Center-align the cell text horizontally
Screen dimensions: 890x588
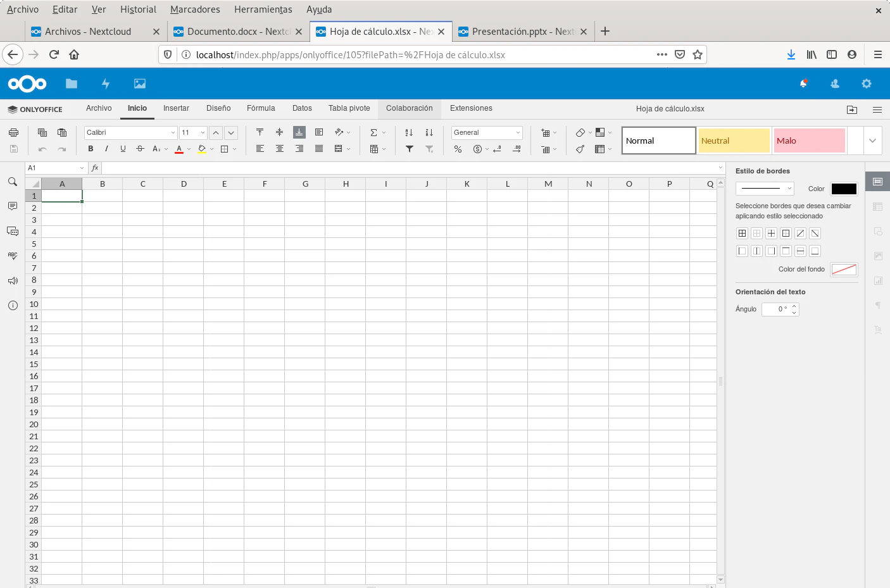(x=279, y=149)
